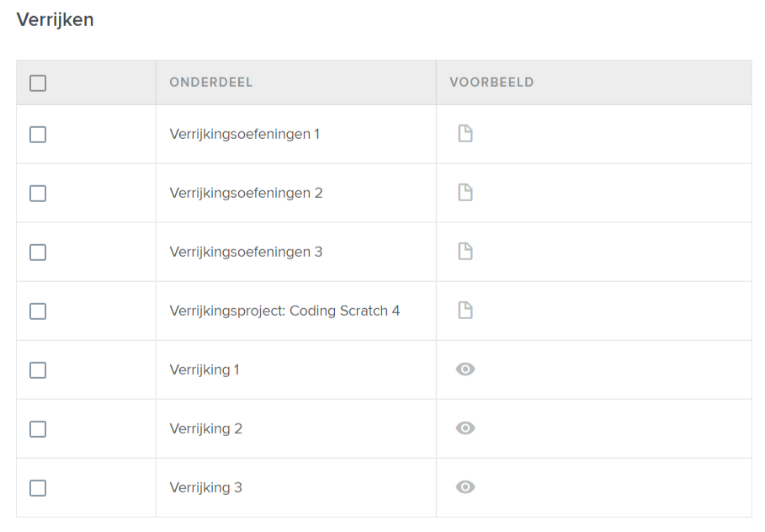
Task: Click the VOORBEELD column header
Action: coord(491,82)
